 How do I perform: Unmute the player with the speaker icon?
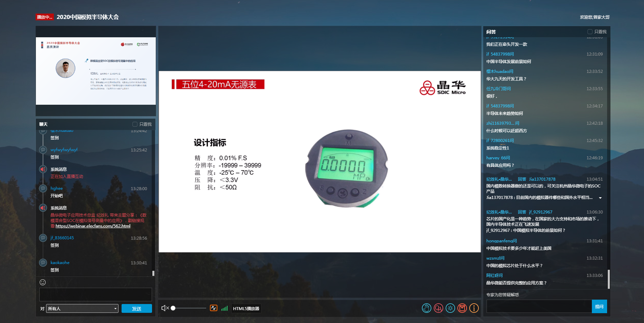click(x=165, y=308)
